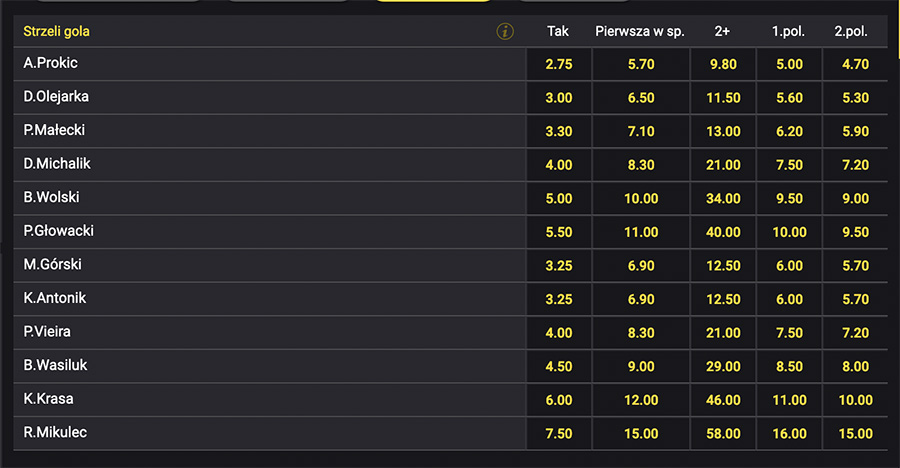This screenshot has height=468, width=900.
Task: Choose R.Mikulec Tak odds 7.50
Action: tap(558, 433)
